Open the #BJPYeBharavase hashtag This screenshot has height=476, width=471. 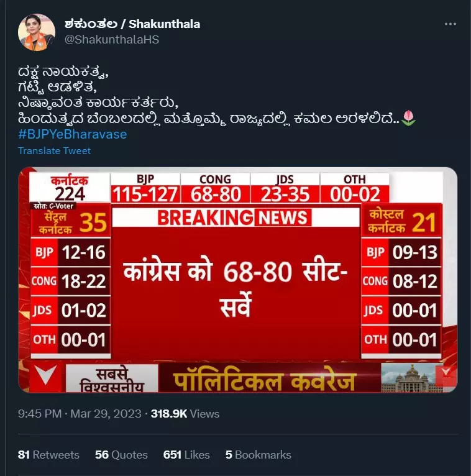pyautogui.click(x=73, y=134)
